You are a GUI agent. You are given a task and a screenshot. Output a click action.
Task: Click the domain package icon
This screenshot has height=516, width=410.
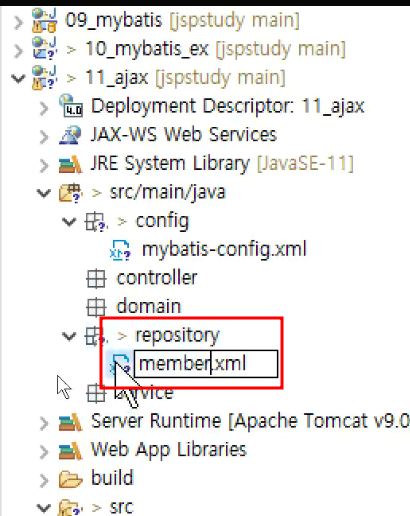[96, 307]
